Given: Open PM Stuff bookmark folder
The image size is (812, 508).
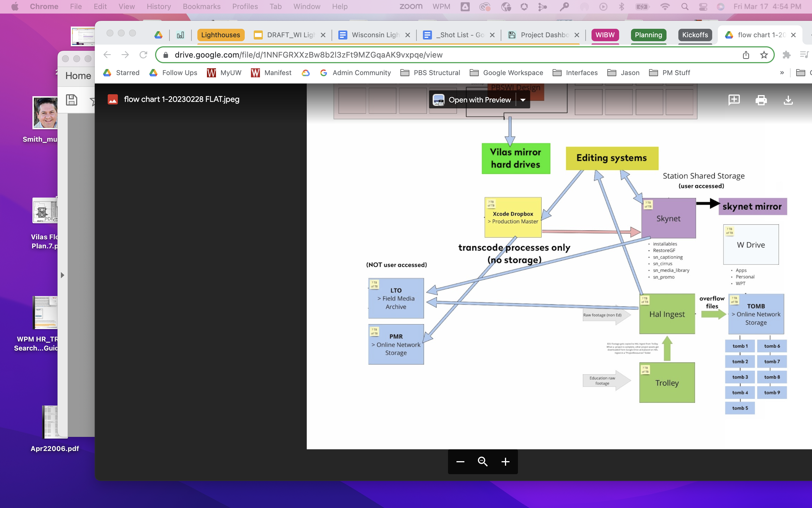Looking at the screenshot, I should coord(669,73).
